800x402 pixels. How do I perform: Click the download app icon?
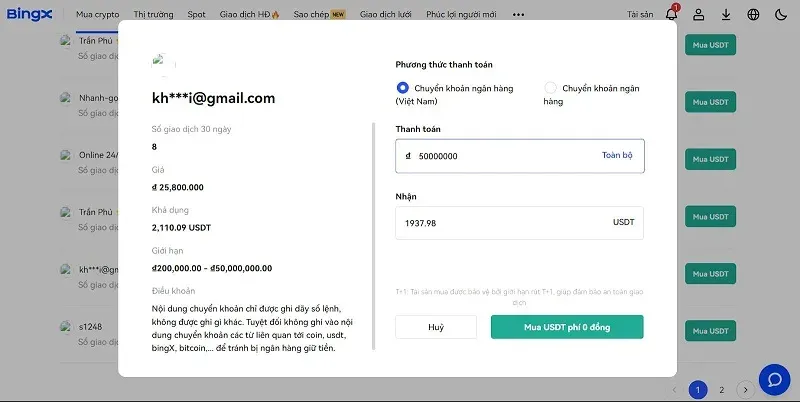(726, 15)
